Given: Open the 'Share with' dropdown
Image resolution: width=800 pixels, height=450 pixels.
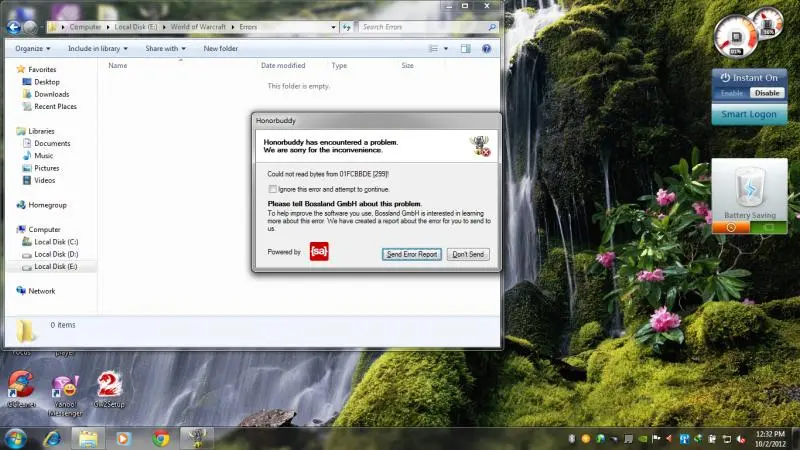Looking at the screenshot, I should [x=164, y=48].
